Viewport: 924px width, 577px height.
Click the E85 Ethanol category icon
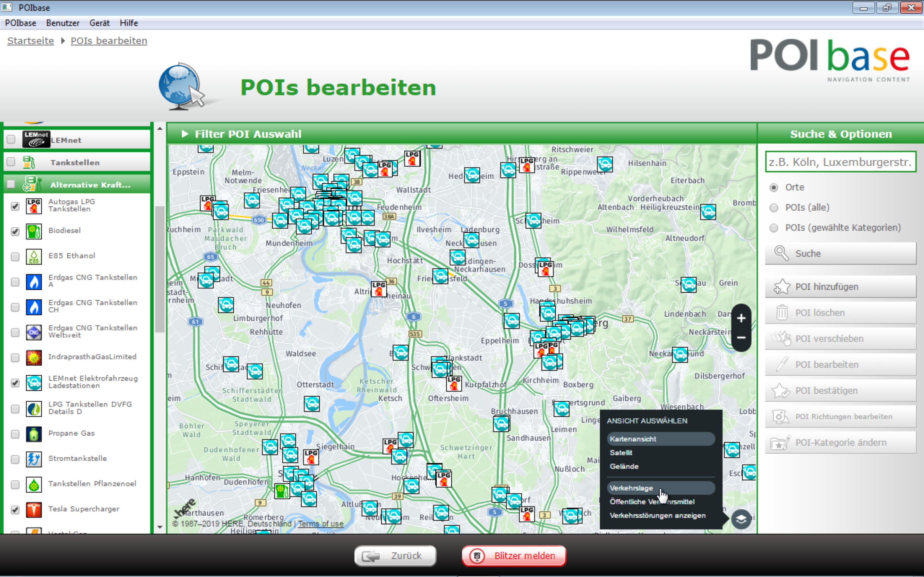(x=34, y=256)
